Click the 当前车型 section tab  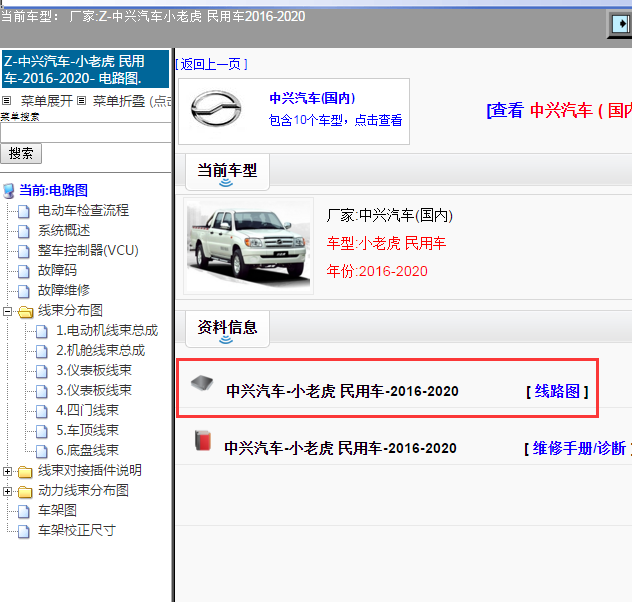pos(227,172)
